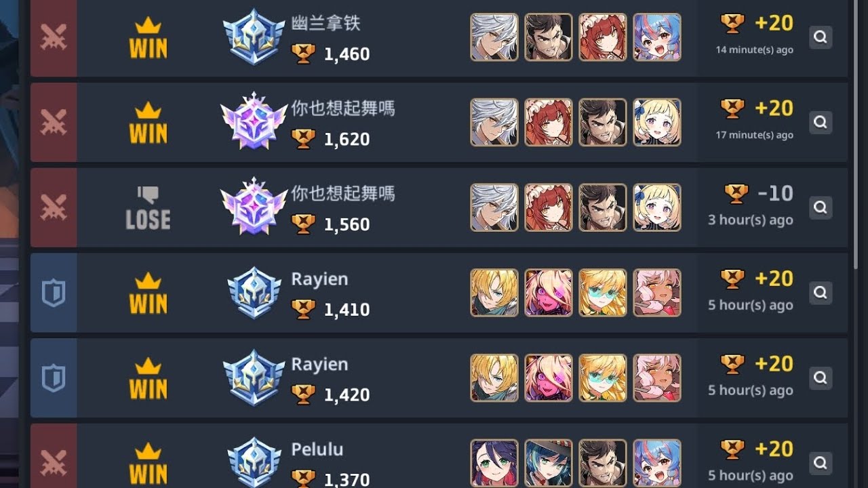Select player name 幽兰拿铁
Viewport: 868px width, 488px height.
[325, 24]
